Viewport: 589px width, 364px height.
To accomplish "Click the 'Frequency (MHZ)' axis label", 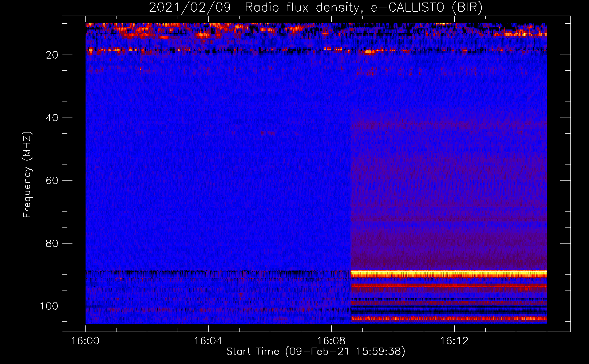I will coord(27,175).
